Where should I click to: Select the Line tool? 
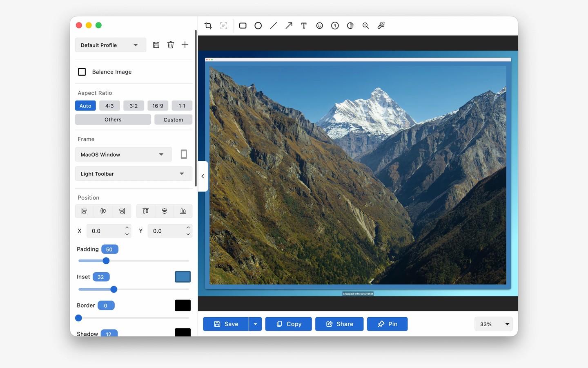(x=274, y=25)
